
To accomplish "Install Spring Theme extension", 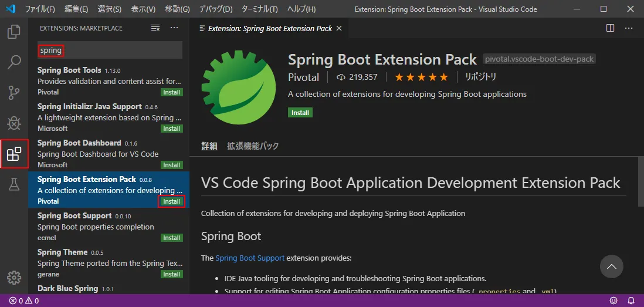I will [172, 274].
